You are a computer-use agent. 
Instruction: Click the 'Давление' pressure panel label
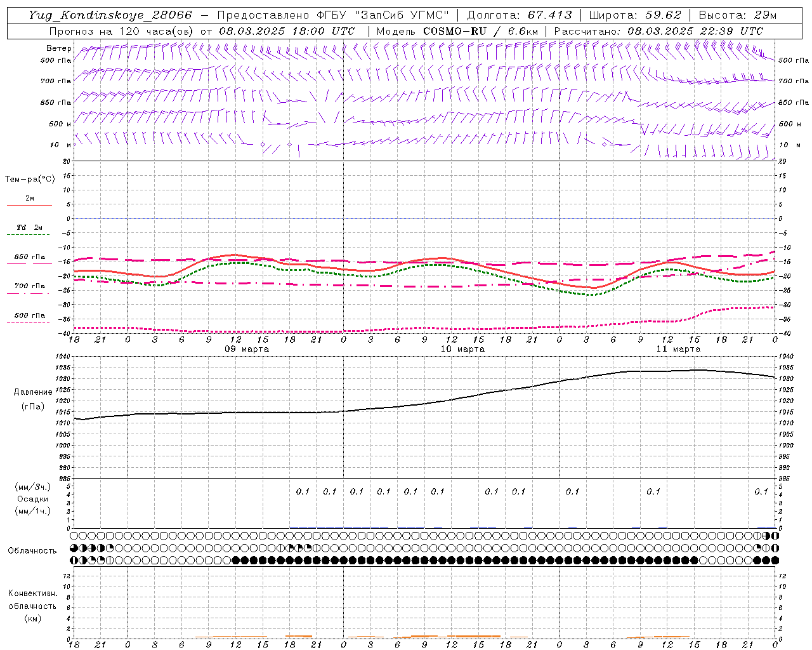[32, 392]
